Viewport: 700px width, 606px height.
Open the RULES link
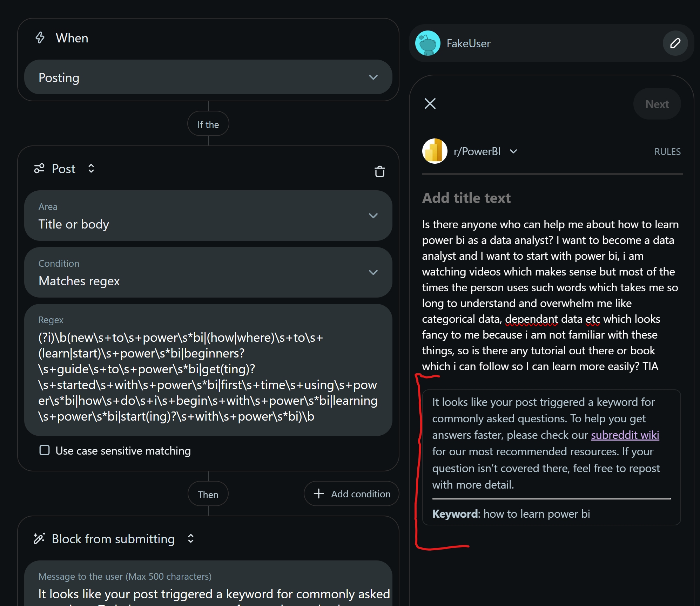coord(667,151)
